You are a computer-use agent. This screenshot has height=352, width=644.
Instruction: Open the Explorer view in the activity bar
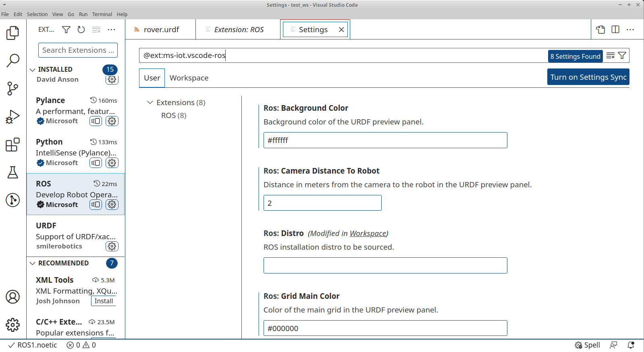point(13,33)
